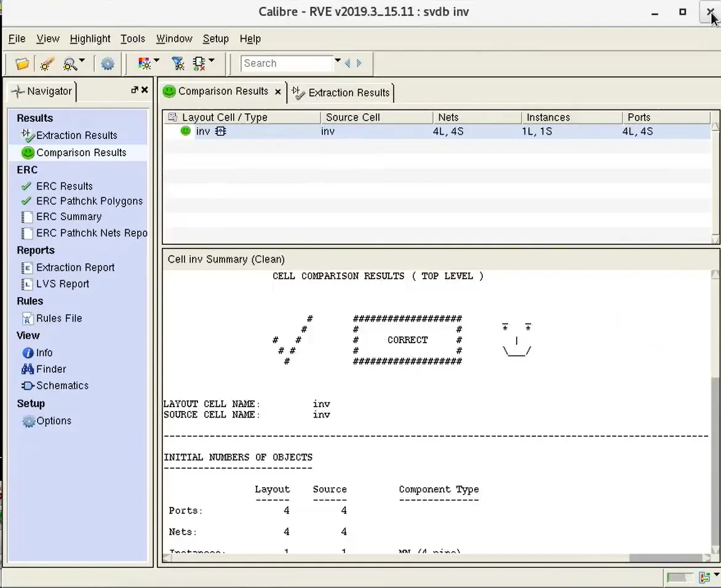
Task: Click inside the Search input field
Action: coord(287,63)
